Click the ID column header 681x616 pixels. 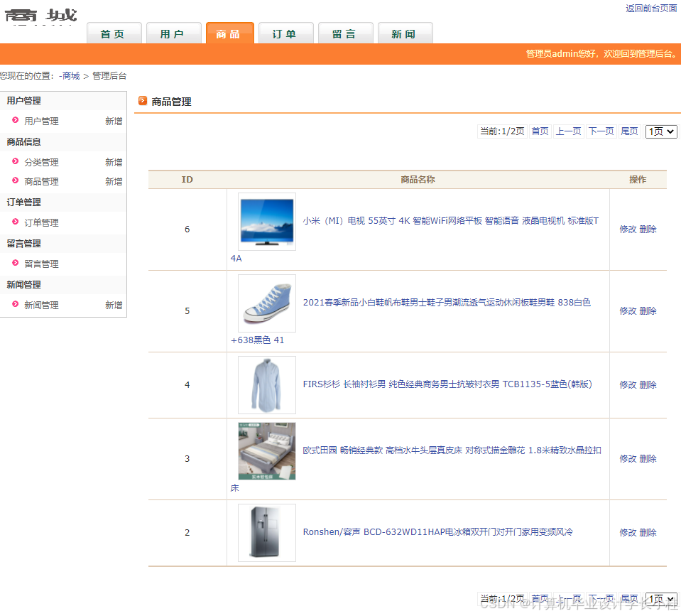(x=187, y=180)
